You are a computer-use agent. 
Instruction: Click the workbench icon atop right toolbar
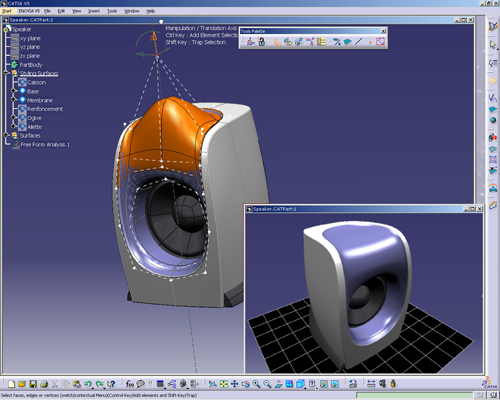point(493,26)
